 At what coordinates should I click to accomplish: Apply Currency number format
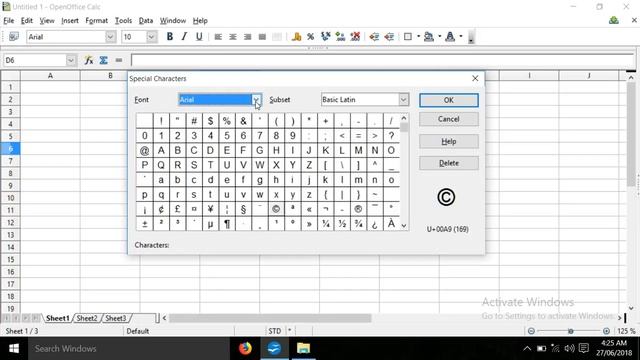click(296, 37)
